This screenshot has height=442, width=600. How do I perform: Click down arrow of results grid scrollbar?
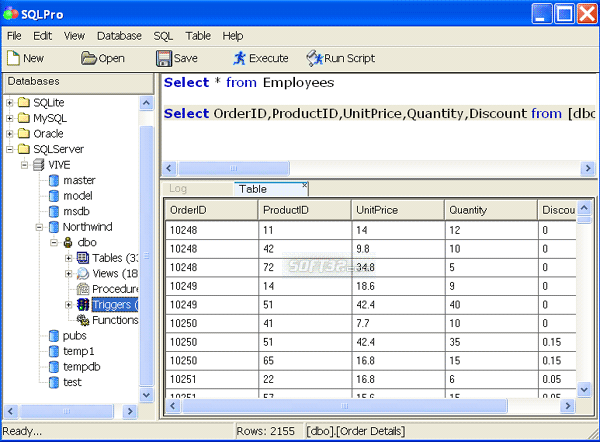(584, 390)
